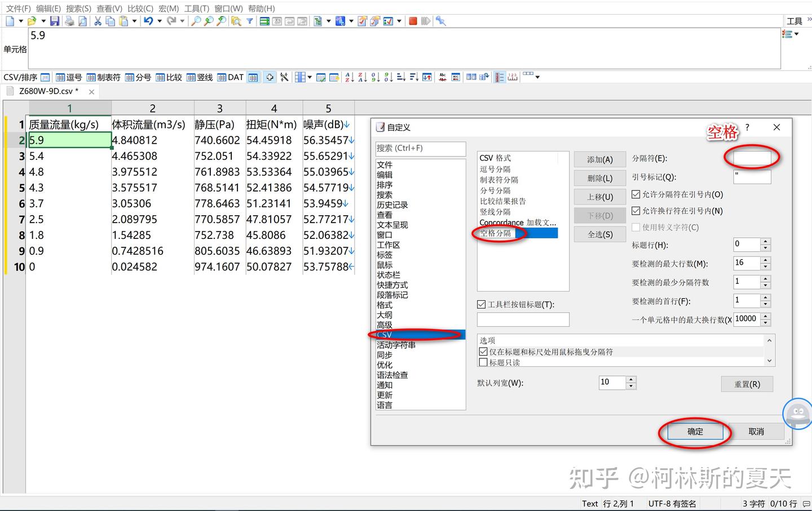Confirm settings with 确定 button
The width and height of the screenshot is (812, 511).
(695, 431)
